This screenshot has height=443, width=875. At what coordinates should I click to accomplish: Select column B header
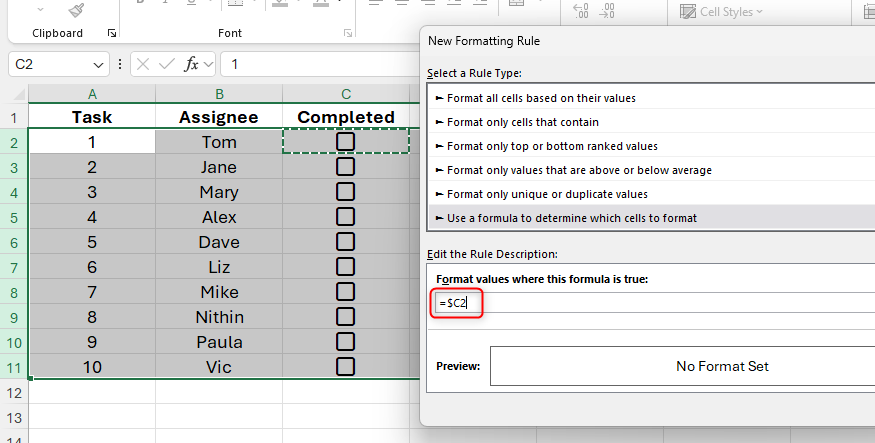(x=218, y=94)
